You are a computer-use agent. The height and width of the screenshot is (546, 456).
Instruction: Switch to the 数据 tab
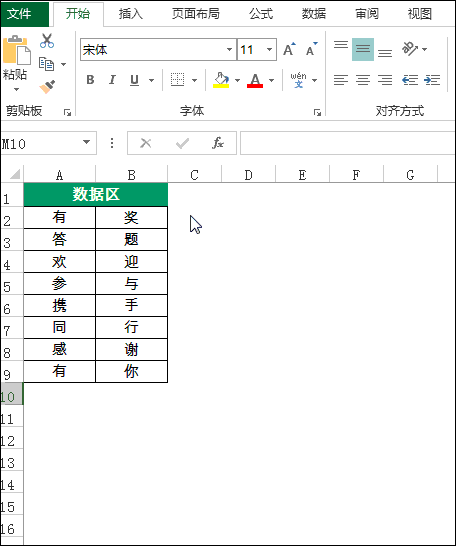click(314, 14)
